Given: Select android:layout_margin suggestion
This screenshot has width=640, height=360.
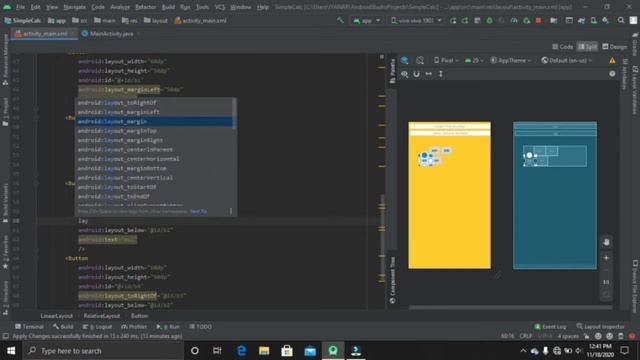Looking at the screenshot, I should click(153, 122).
